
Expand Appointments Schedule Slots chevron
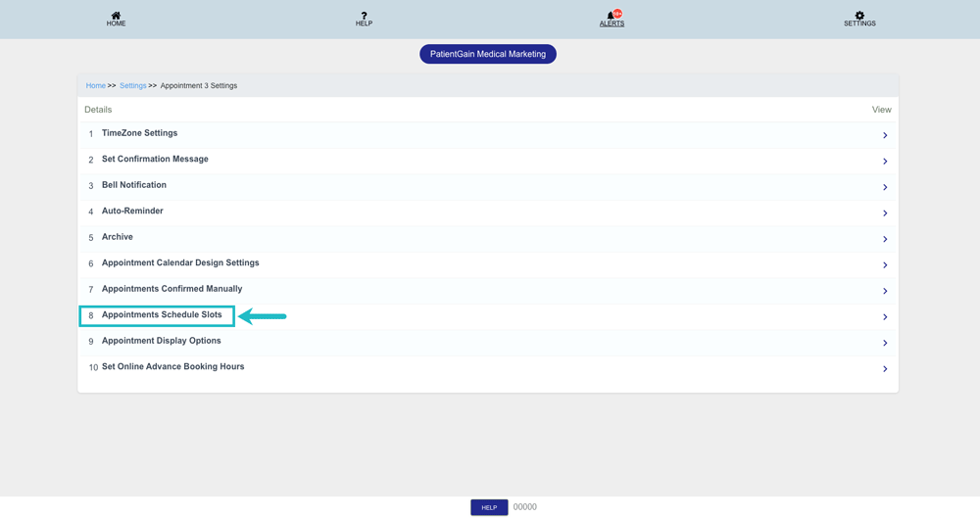(x=885, y=317)
